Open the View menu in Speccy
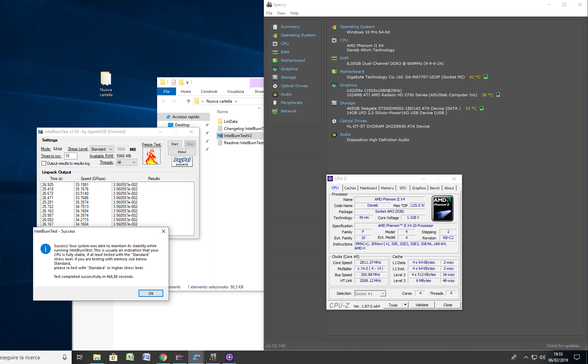The image size is (588, 364). tap(281, 13)
